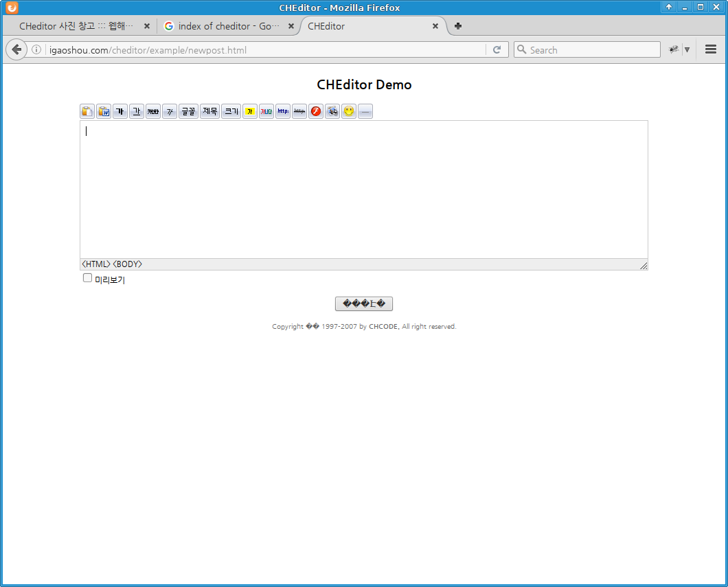Click the extension icon beside search box

click(x=674, y=49)
